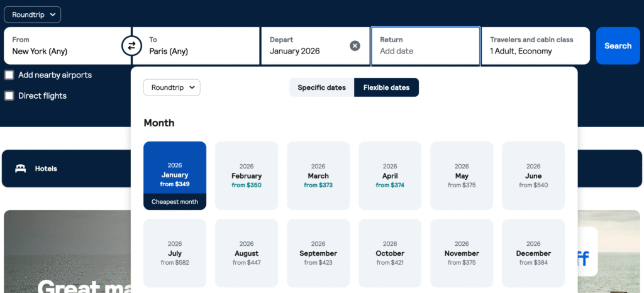Pick June 2026 from $540
The width and height of the screenshot is (644, 293).
[533, 175]
